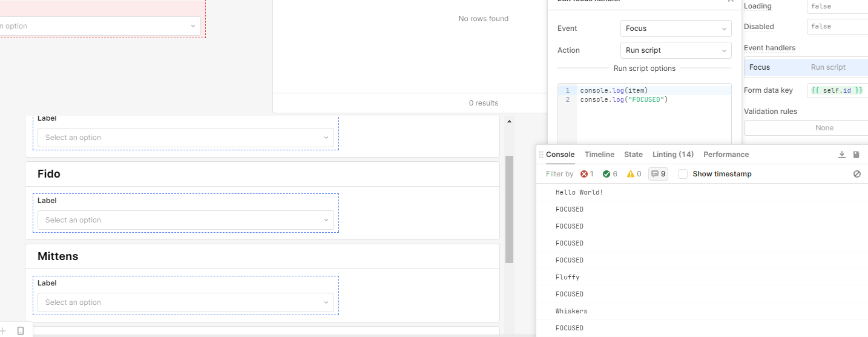868x337 pixels.
Task: Click the Validation rules None button
Action: pos(806,128)
